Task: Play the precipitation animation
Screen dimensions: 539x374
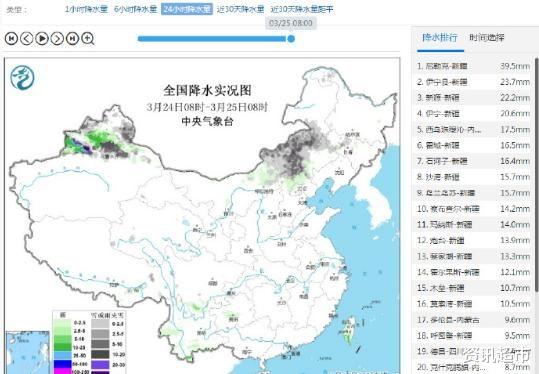Action: pyautogui.click(x=42, y=38)
